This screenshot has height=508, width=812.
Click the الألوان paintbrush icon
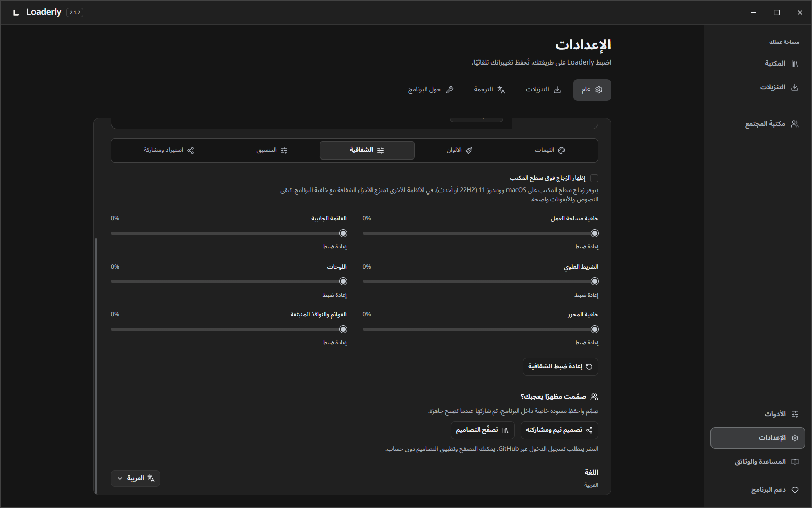tap(469, 150)
